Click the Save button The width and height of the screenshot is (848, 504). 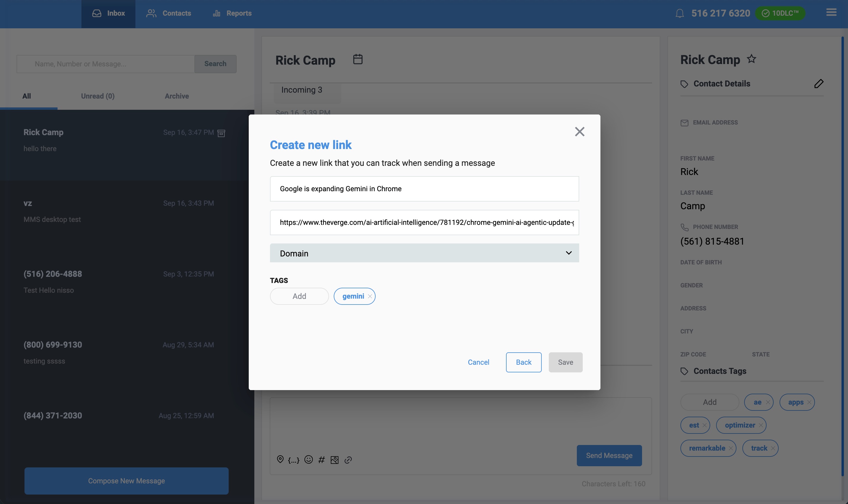565,362
